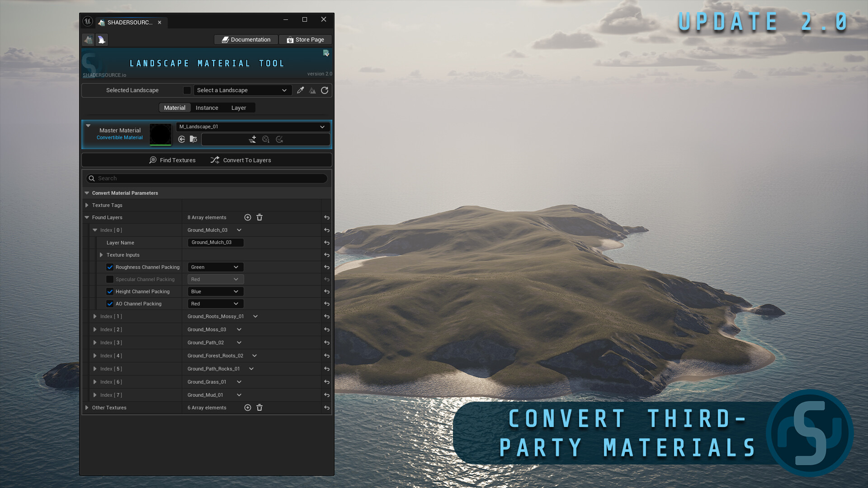The width and height of the screenshot is (868, 488).
Task: Select the Waterfall tool tab icon
Action: pyautogui.click(x=102, y=40)
